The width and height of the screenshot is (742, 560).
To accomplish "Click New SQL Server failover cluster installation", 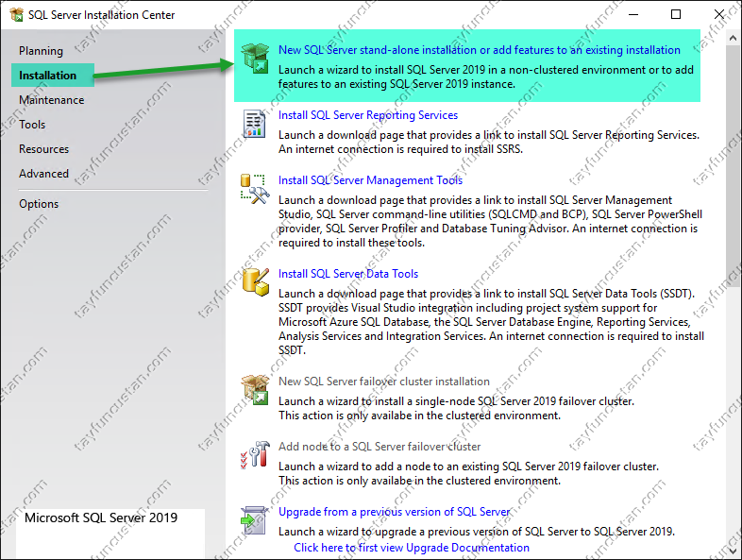I will (384, 382).
